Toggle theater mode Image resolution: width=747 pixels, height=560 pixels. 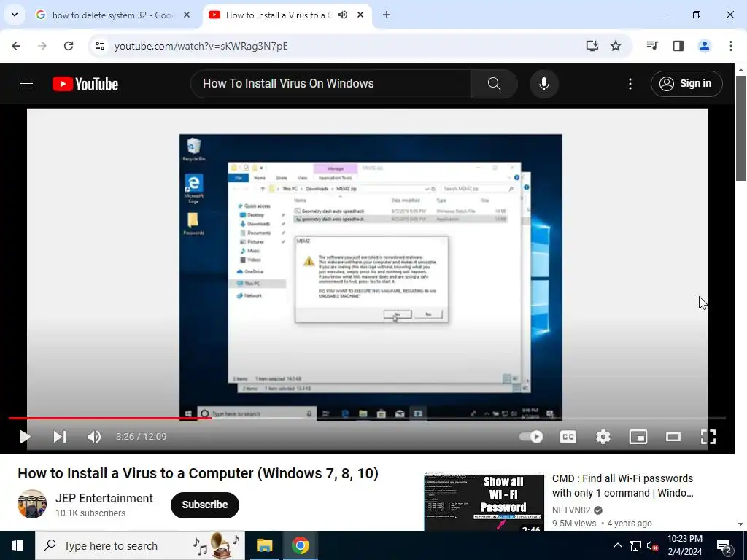673,437
